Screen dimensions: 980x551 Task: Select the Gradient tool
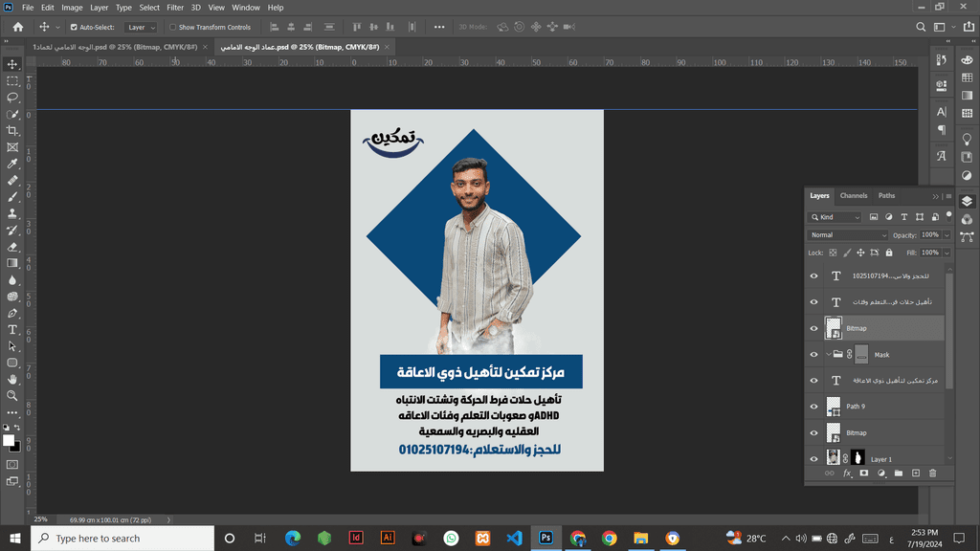pos(12,263)
